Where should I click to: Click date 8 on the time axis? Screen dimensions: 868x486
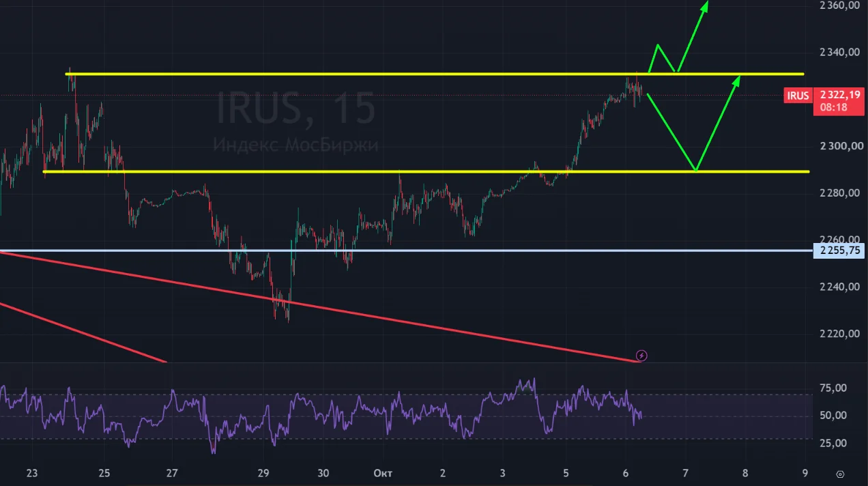point(745,473)
